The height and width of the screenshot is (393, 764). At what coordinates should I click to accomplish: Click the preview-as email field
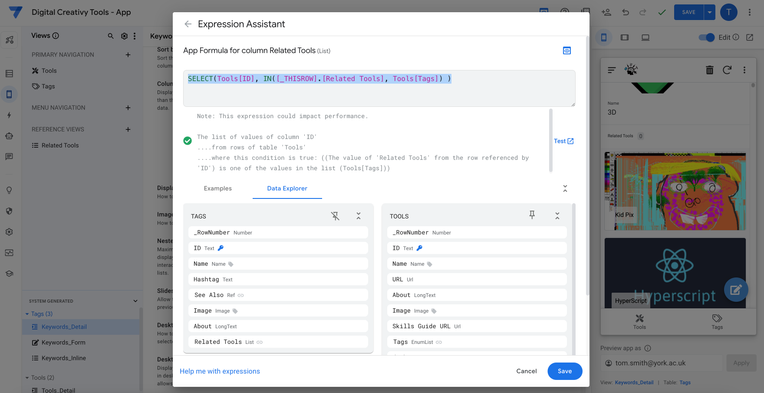661,363
